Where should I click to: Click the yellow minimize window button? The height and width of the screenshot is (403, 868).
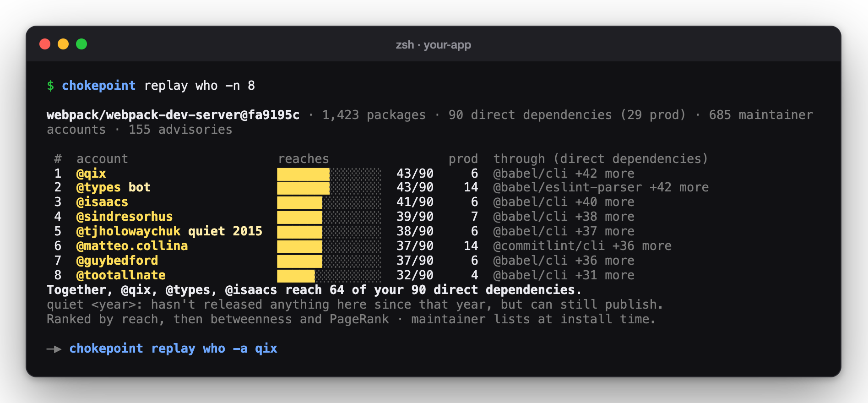[63, 44]
